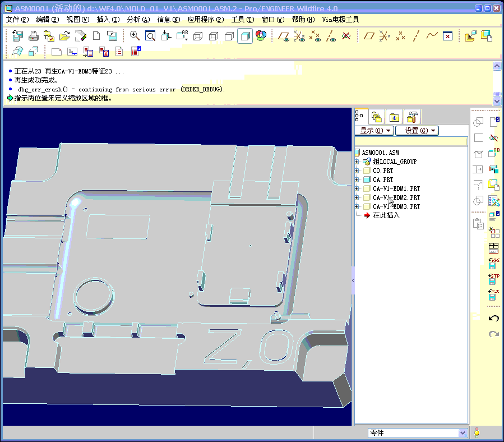The image size is (504, 442).
Task: Click the red X window toolbar icon
Action: pyautogui.click(x=447, y=36)
